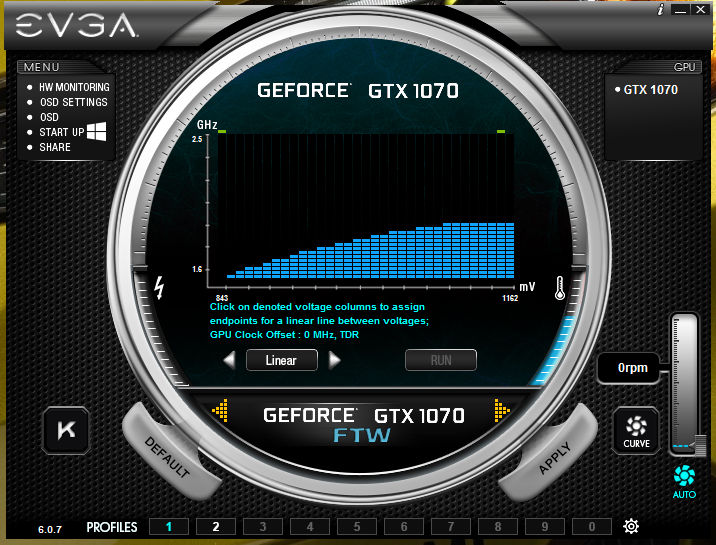Select profile 1
Image resolution: width=716 pixels, height=545 pixels.
pos(169,526)
